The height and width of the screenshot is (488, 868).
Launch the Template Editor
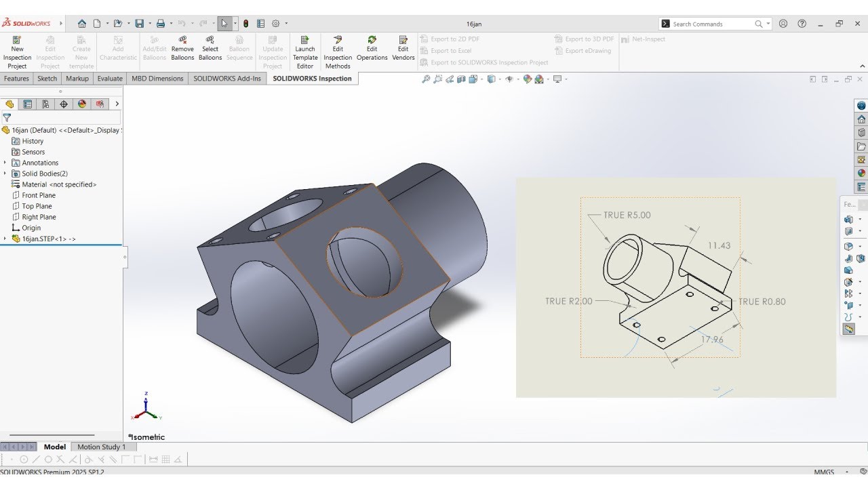(x=305, y=52)
